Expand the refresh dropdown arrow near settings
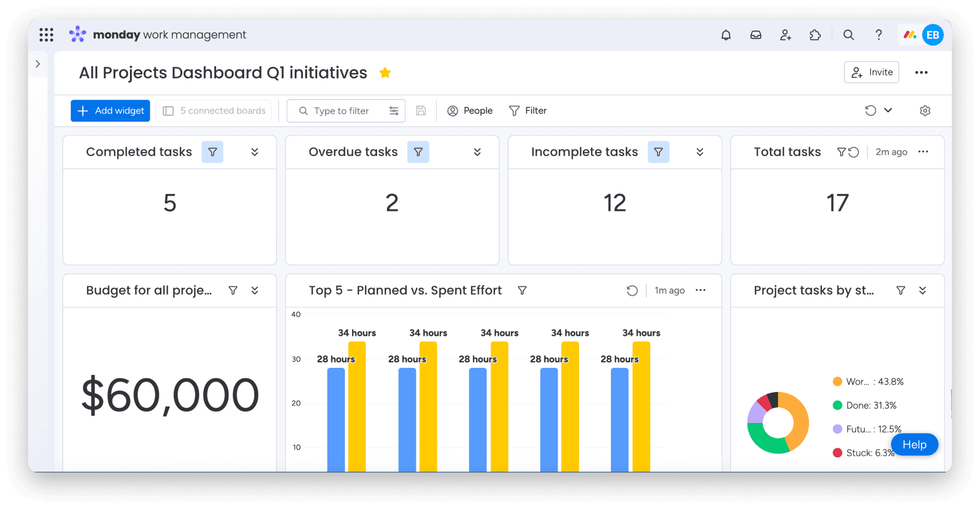This screenshot has width=980, height=509. [887, 110]
